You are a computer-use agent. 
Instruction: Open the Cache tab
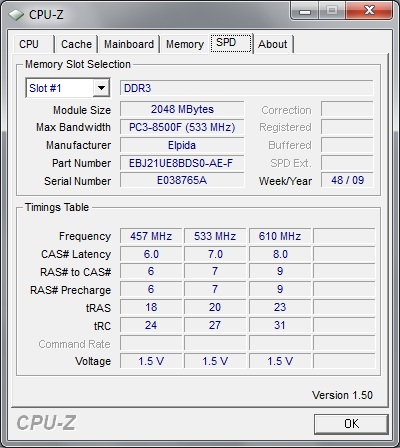point(76,44)
